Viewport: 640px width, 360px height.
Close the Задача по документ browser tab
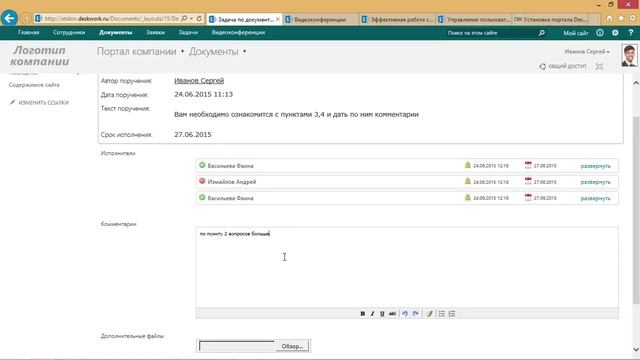(278, 19)
